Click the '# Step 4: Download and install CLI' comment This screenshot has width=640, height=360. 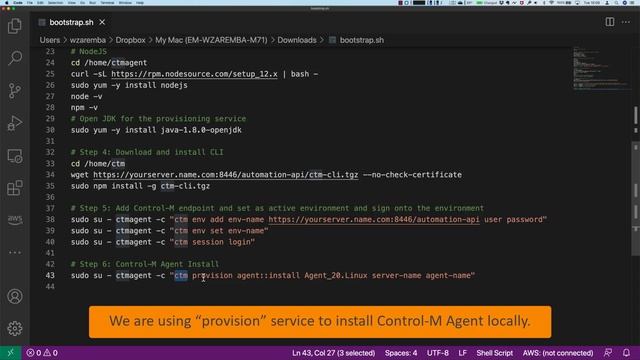point(147,152)
